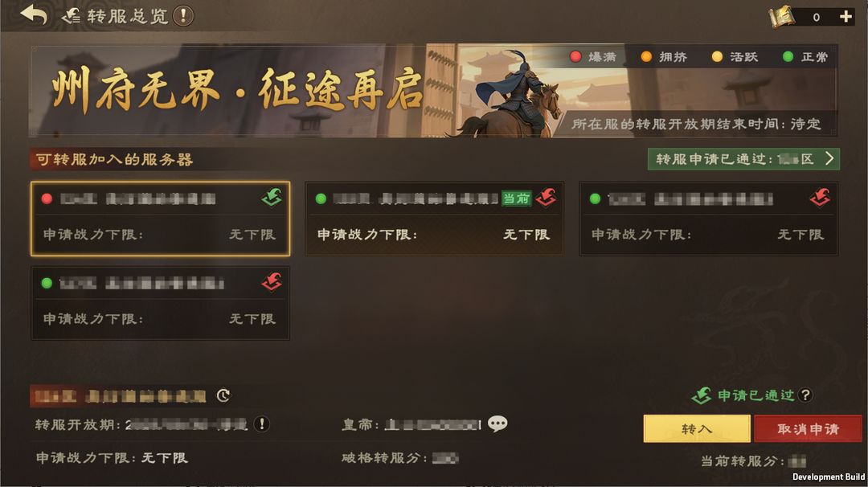Show info for 转服开放期
868x487 pixels.
[x=262, y=424]
